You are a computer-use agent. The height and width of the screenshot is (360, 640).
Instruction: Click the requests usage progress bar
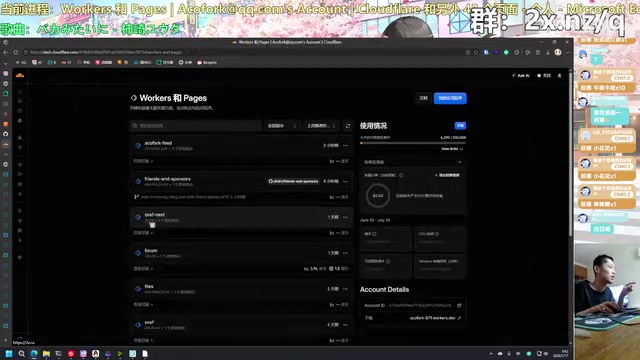click(x=413, y=143)
